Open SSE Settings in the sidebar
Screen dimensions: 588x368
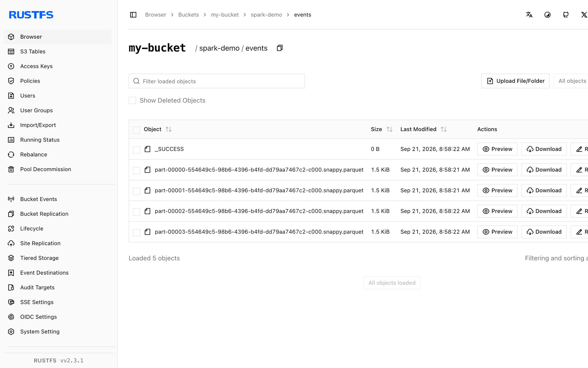tap(58, 302)
